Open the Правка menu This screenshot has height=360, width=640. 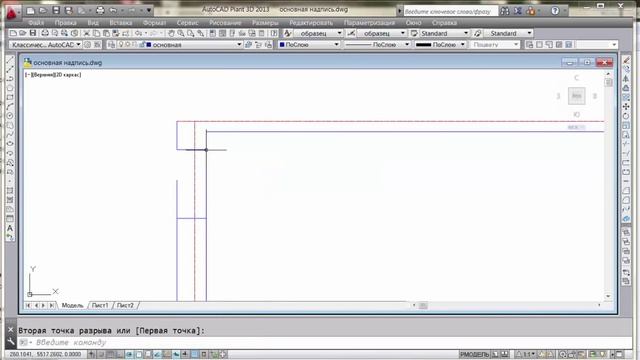point(65,23)
